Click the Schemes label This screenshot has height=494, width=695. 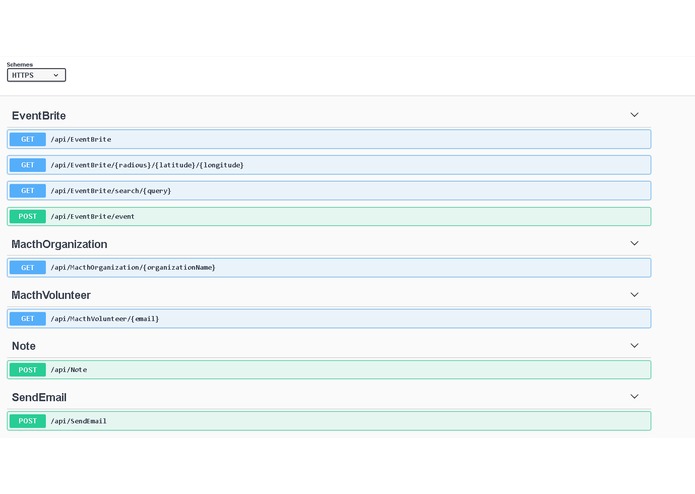[20, 64]
